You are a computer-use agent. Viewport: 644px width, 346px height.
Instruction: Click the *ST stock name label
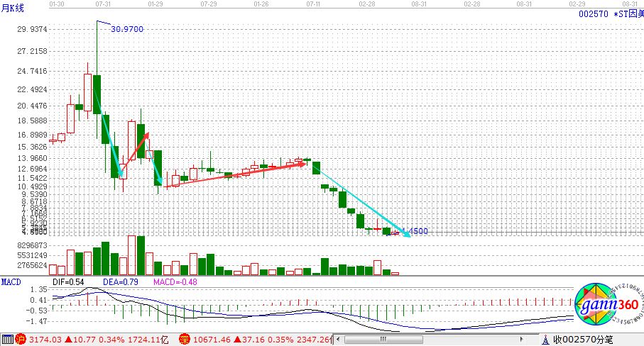click(x=626, y=13)
